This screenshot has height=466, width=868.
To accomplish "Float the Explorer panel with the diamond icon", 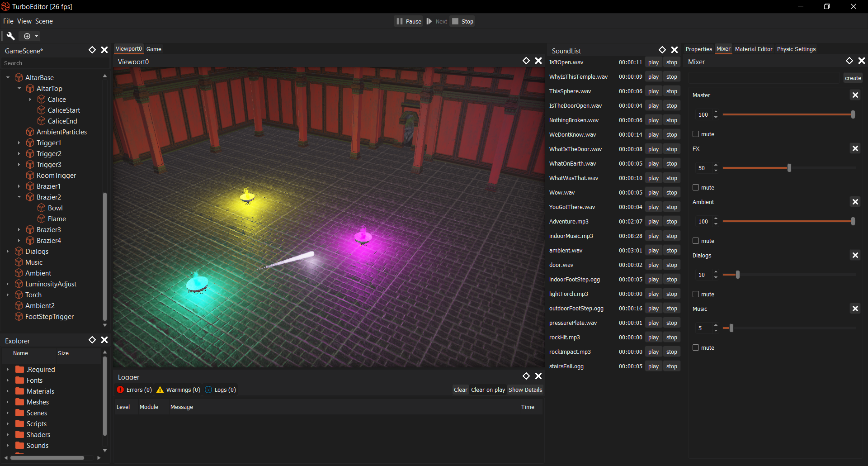I will click(92, 340).
